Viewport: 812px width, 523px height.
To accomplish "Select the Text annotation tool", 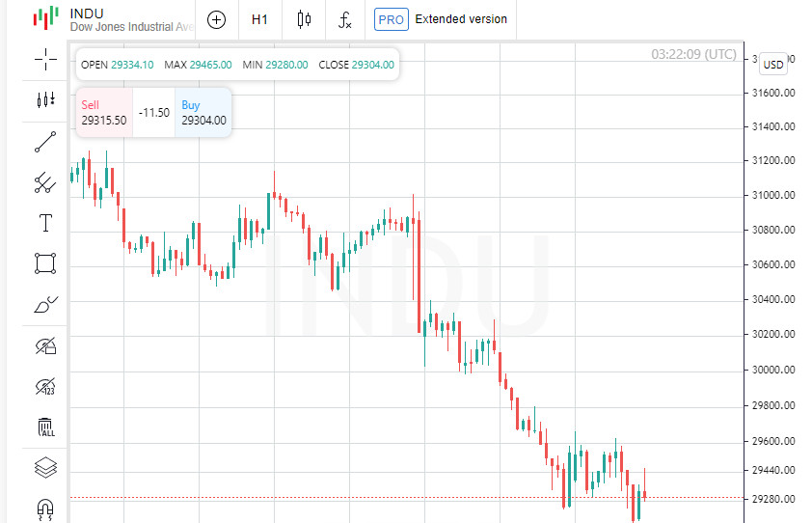I will coord(45,223).
